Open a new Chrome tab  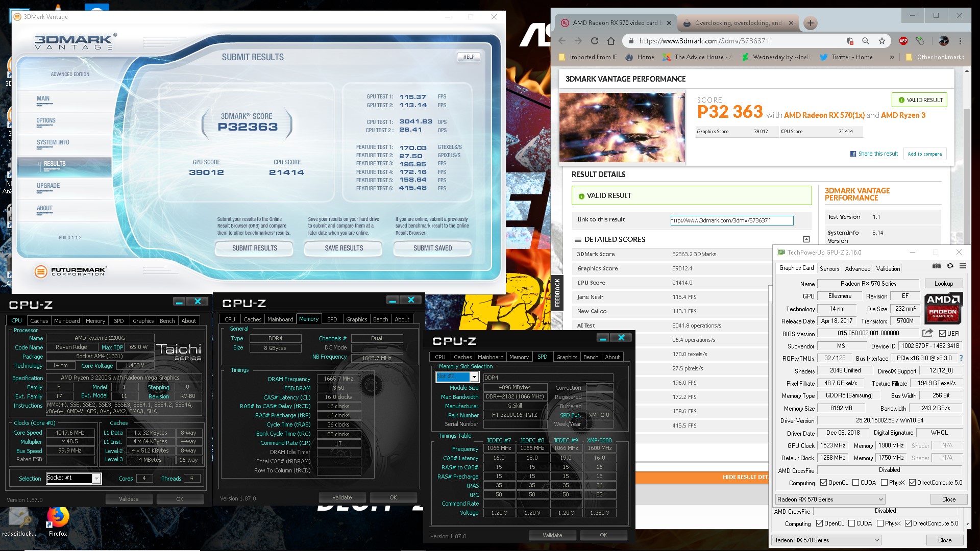[810, 23]
